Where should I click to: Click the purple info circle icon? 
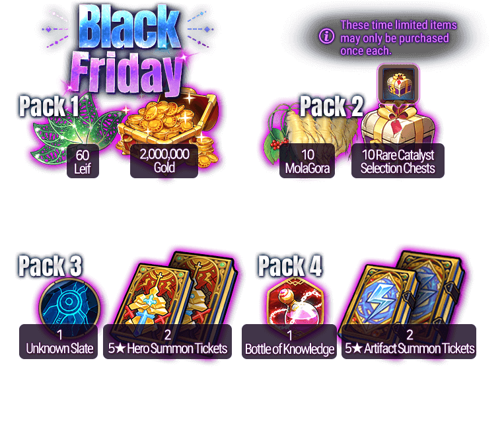pyautogui.click(x=326, y=36)
